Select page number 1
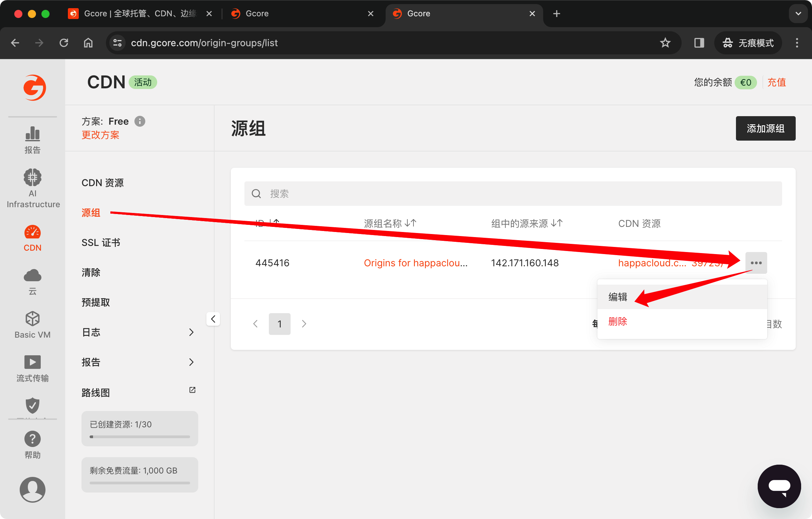 (x=280, y=324)
